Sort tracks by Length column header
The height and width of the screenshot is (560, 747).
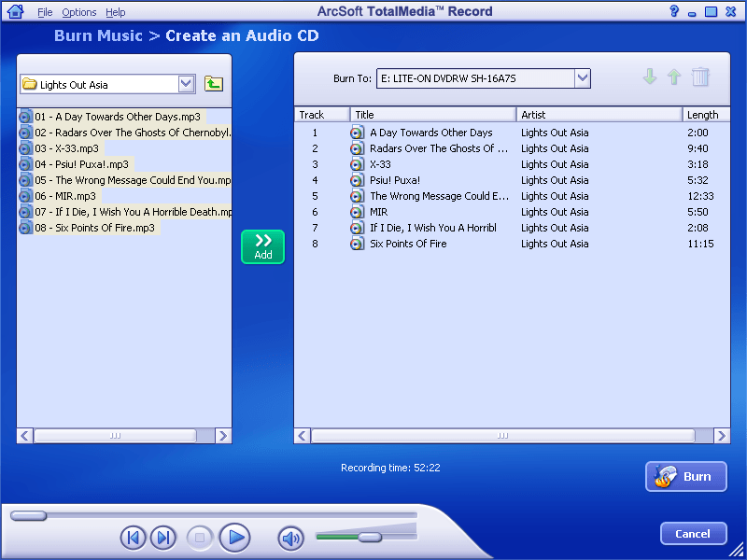tap(702, 115)
